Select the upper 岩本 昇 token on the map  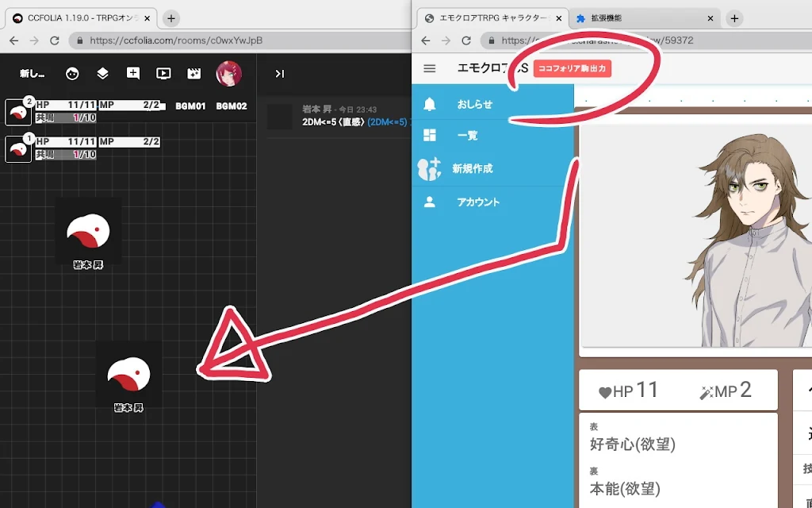tap(88, 231)
